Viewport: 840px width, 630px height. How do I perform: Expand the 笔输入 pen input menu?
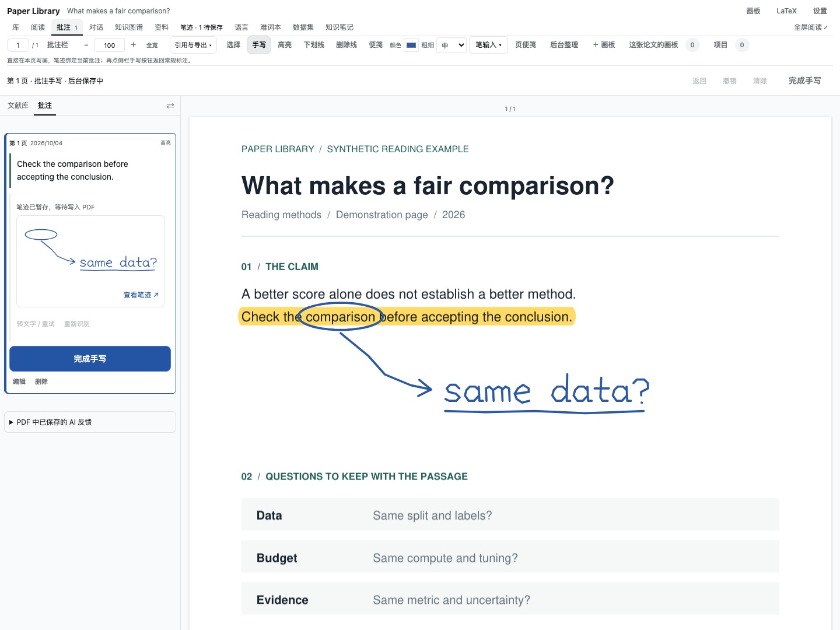tap(488, 45)
